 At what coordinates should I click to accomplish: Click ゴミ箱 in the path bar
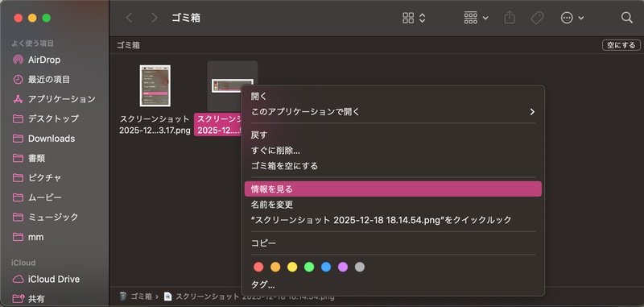(x=142, y=296)
